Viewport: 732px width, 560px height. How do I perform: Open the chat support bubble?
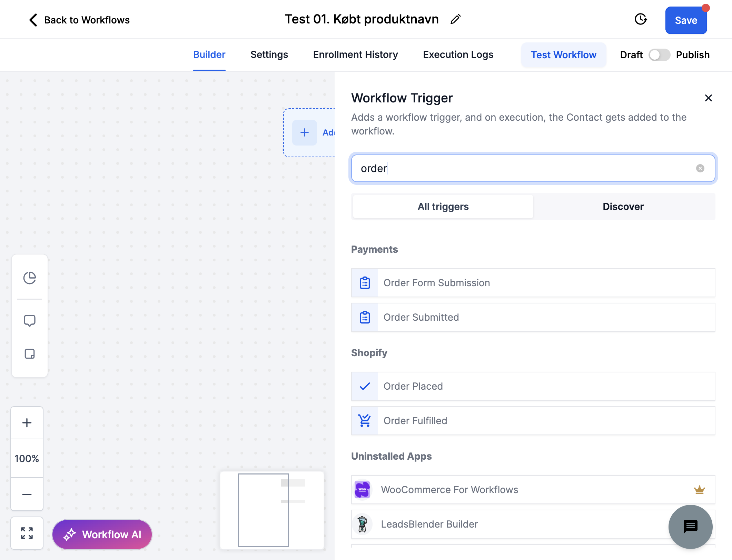[690, 527]
